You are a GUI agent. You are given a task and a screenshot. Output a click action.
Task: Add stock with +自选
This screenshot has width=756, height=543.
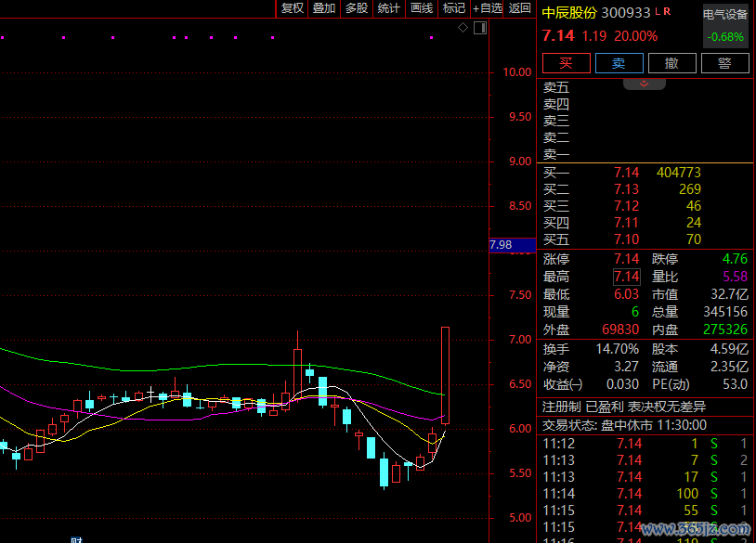coord(488,8)
